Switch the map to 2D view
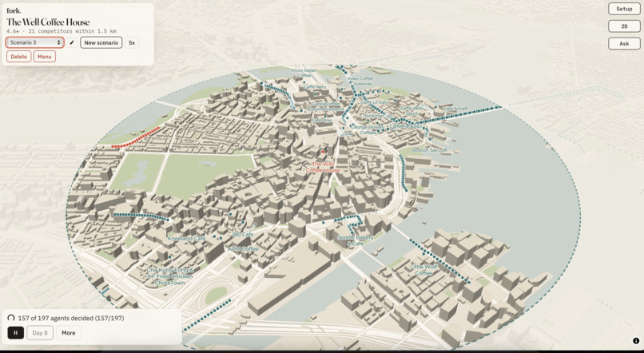644x353 pixels. click(x=624, y=26)
